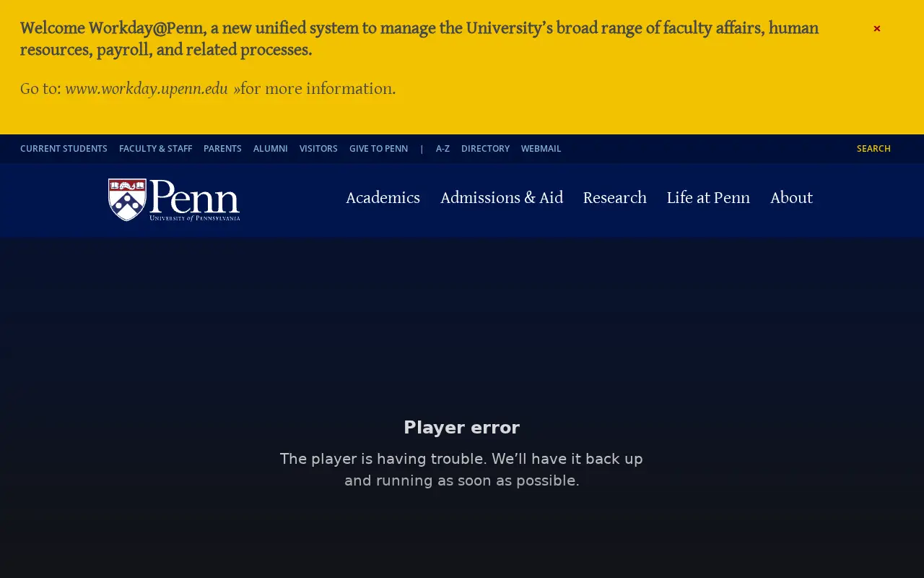
Task: Go to Webmail
Action: click(x=541, y=149)
